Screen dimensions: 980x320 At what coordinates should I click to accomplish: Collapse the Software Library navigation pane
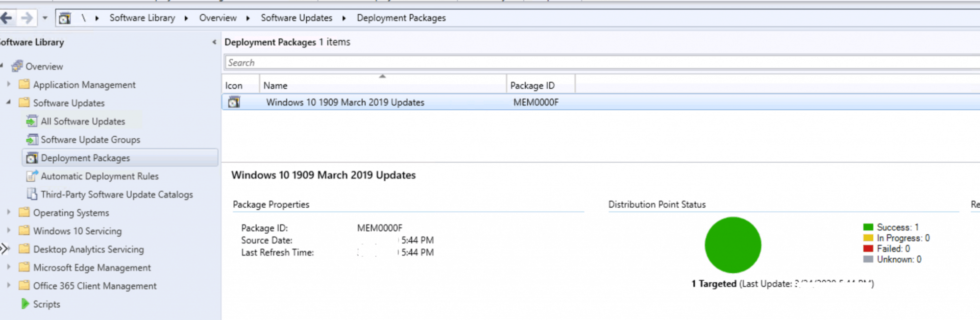tap(214, 42)
